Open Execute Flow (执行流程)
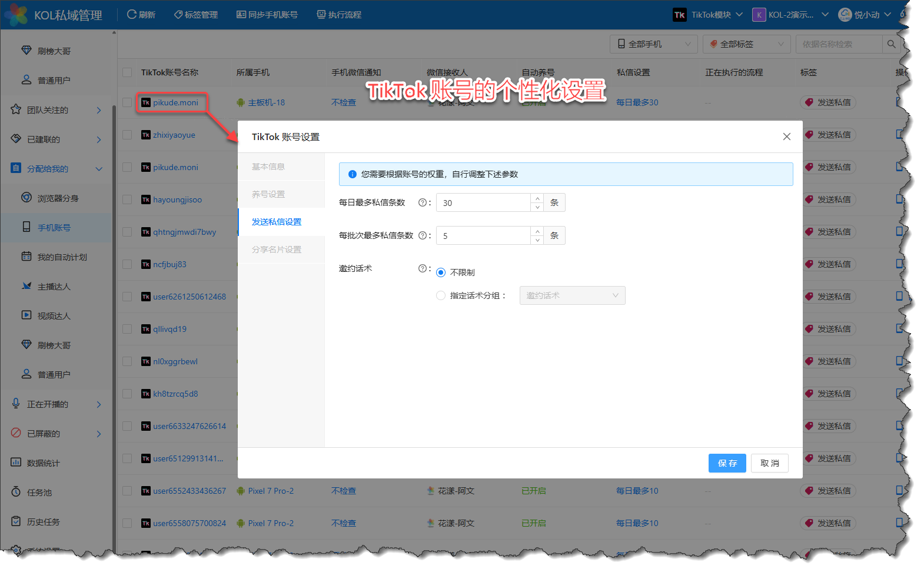 pyautogui.click(x=339, y=15)
